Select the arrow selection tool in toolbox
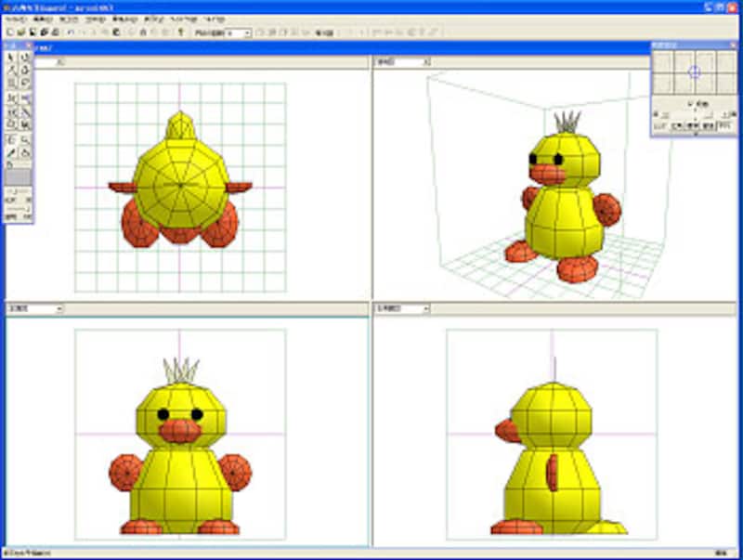 pyautogui.click(x=11, y=58)
